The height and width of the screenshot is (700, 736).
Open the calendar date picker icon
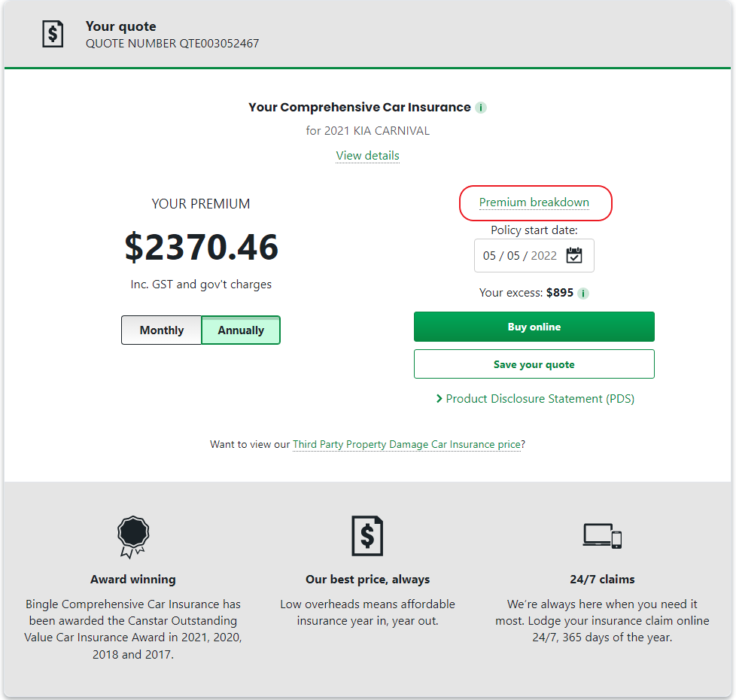[x=574, y=255]
